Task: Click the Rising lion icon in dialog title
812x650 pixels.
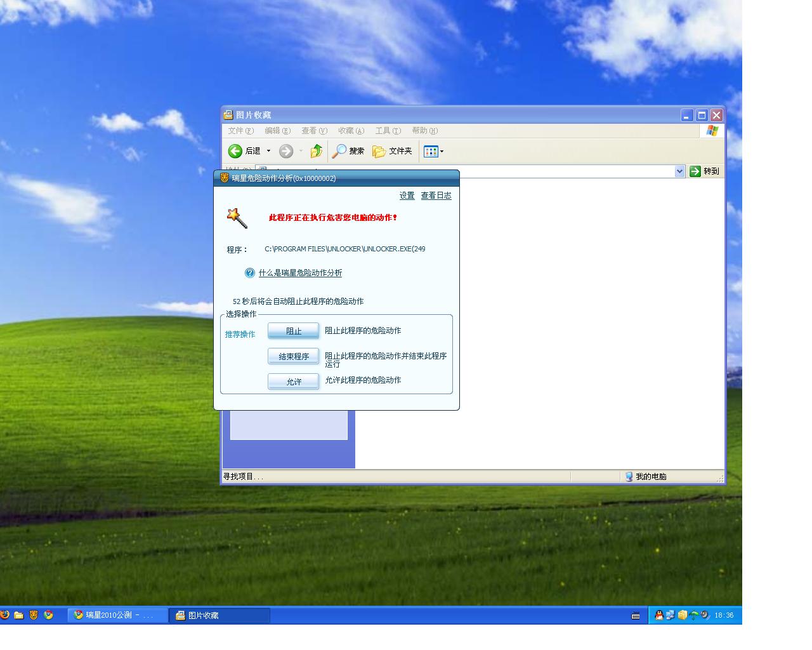Action: [224, 178]
